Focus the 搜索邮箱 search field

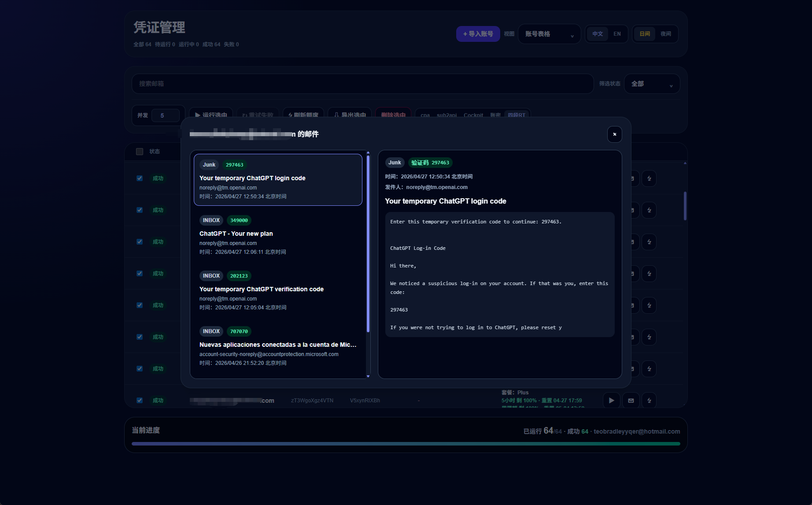click(x=362, y=84)
